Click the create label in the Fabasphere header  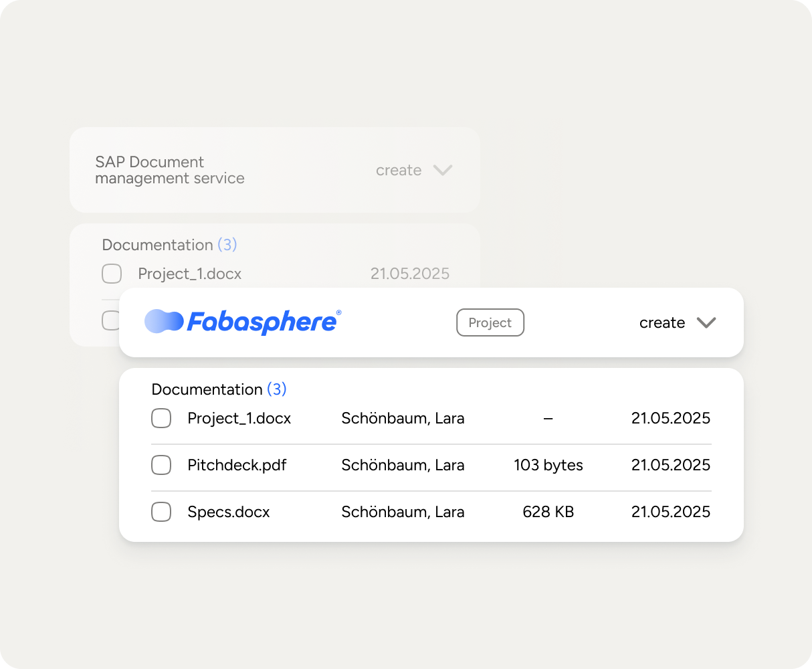(662, 322)
